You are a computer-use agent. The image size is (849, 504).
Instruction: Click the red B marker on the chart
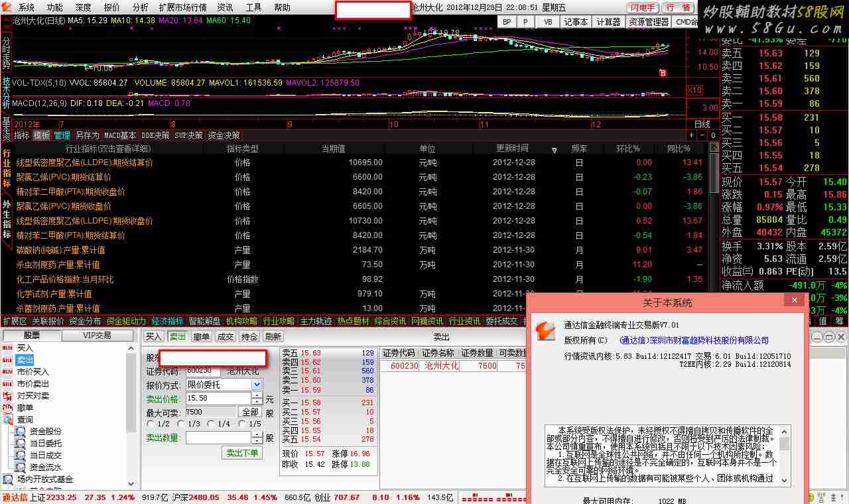pos(662,73)
